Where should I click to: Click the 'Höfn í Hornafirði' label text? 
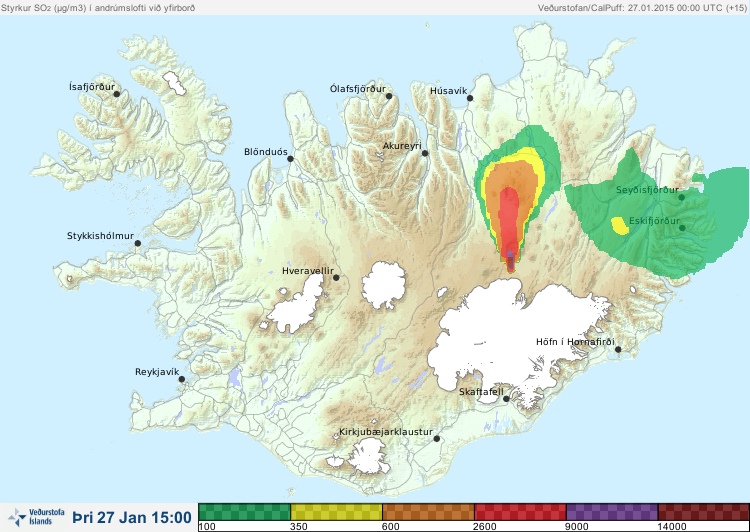click(x=575, y=342)
